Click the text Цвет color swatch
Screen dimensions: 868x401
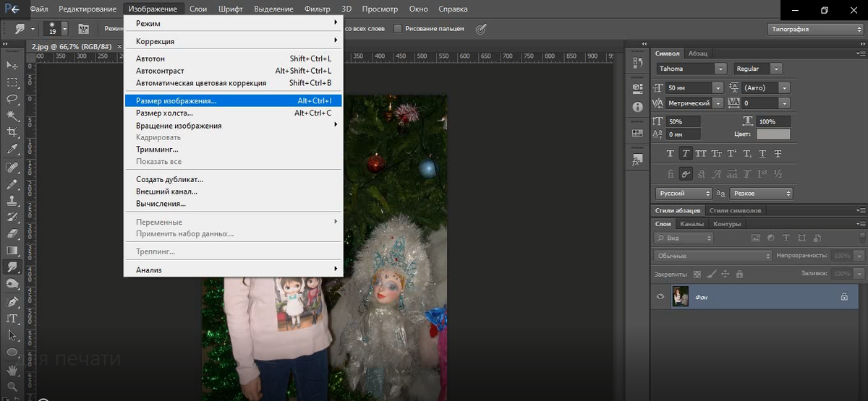coord(773,134)
